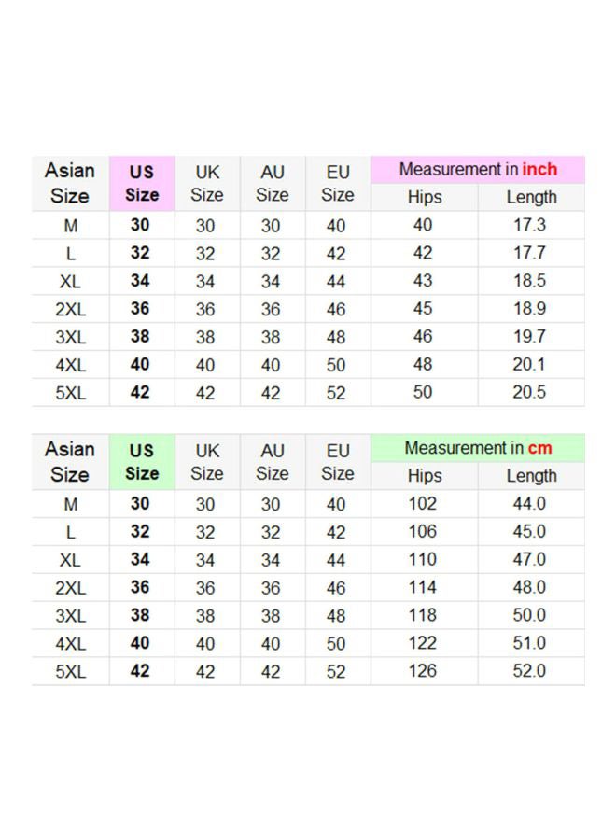Screen dimensions: 616x840
Task: Click Length column header in inch table
Action: (531, 197)
